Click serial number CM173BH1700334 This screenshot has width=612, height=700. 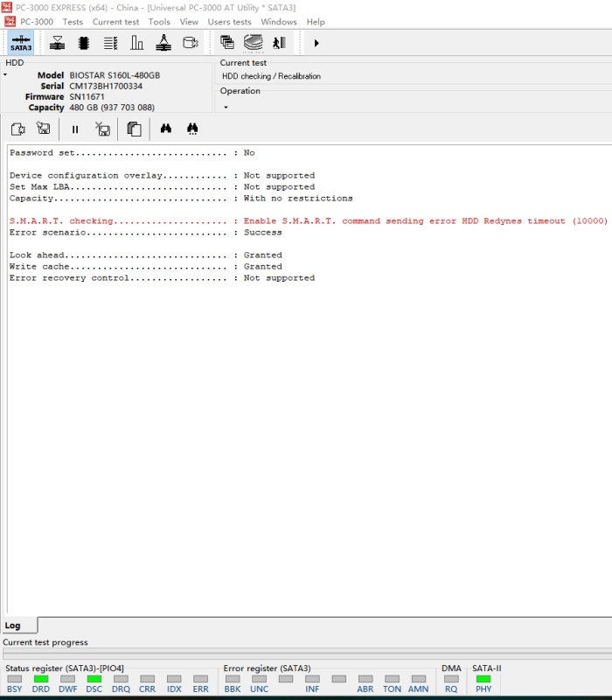coord(106,86)
